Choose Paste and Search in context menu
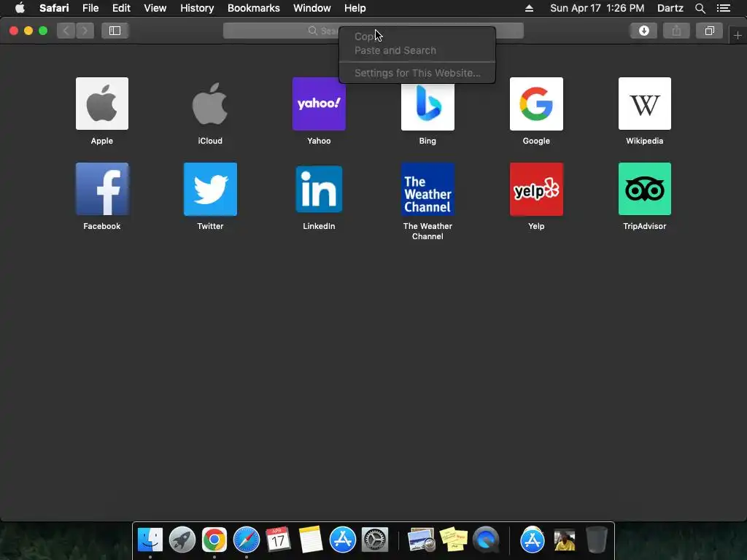Screen dimensions: 747x560 coord(417,50)
